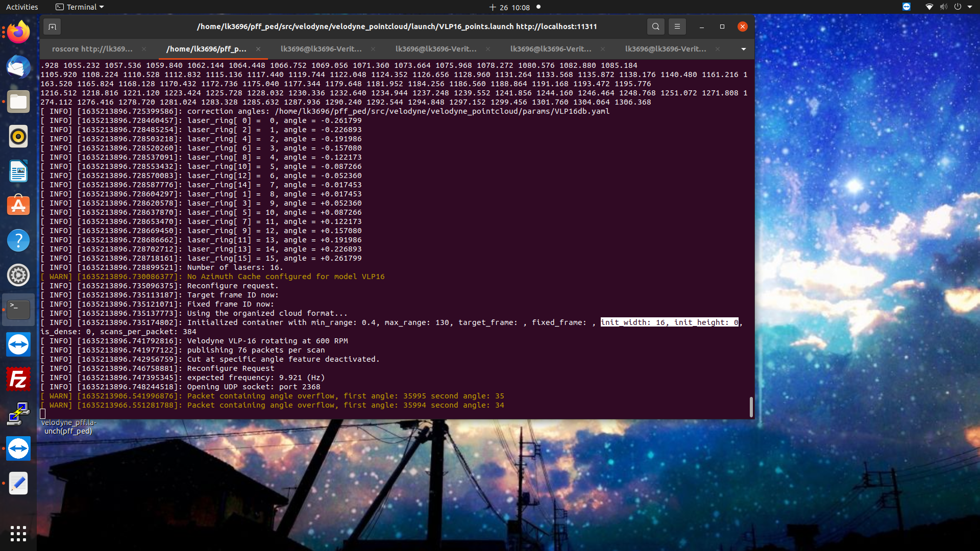Launch FileZilla from the dock

[x=18, y=379]
